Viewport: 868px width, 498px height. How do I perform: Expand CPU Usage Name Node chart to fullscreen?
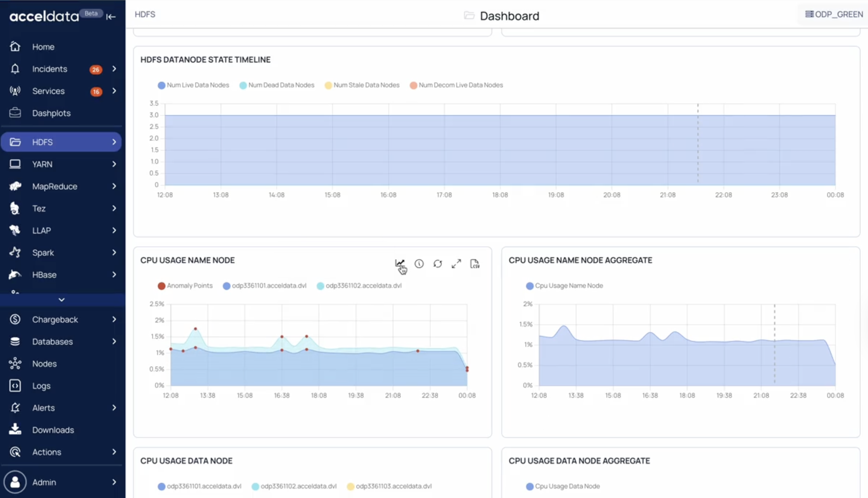click(456, 264)
